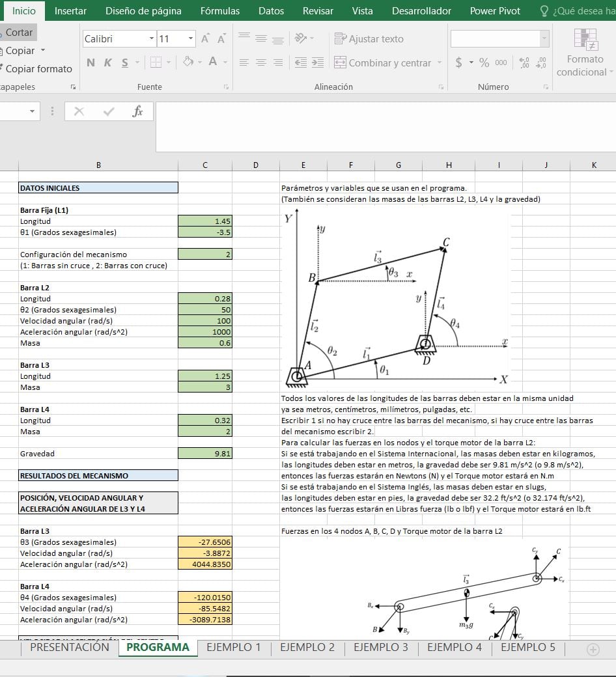Image resolution: width=616 pixels, height=677 pixels.
Task: Open Formato condicional menu
Action: tap(585, 53)
